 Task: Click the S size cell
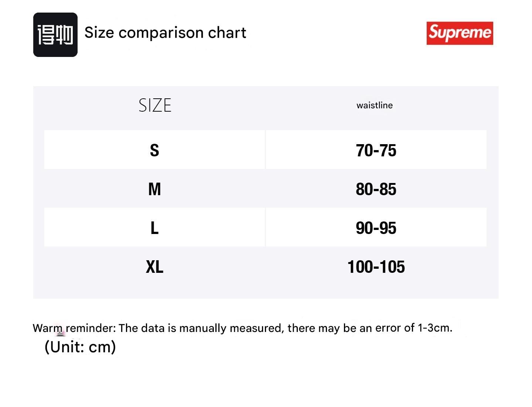click(x=154, y=150)
